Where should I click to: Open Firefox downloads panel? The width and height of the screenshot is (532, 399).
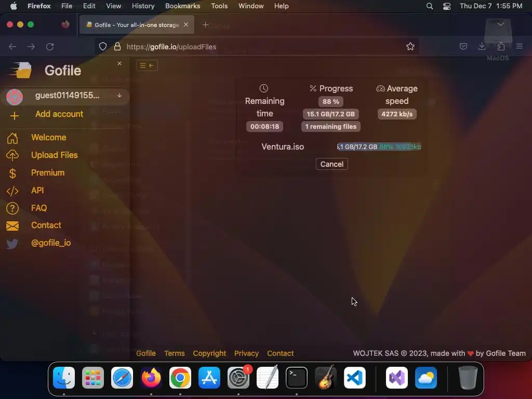point(482,46)
